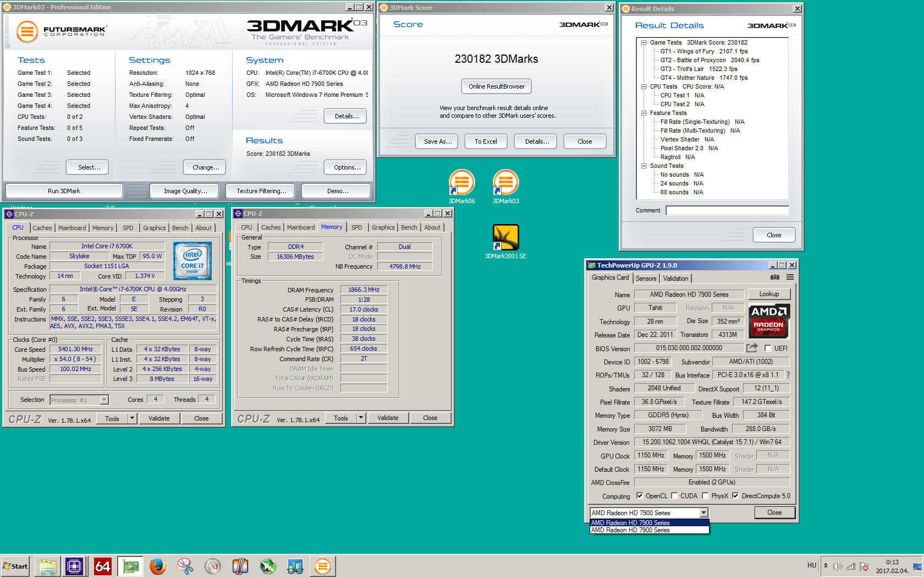Open the 3DMark06 desktop shortcut
The image size is (924, 578).
click(461, 186)
